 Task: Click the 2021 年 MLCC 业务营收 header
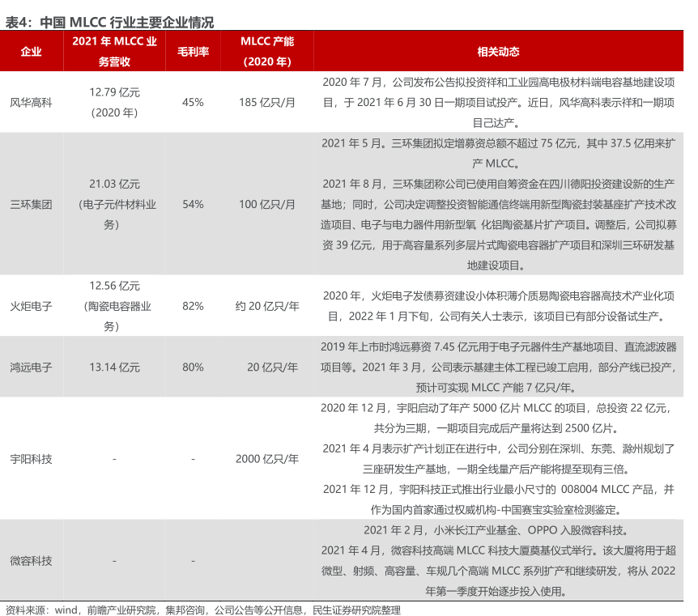click(114, 52)
